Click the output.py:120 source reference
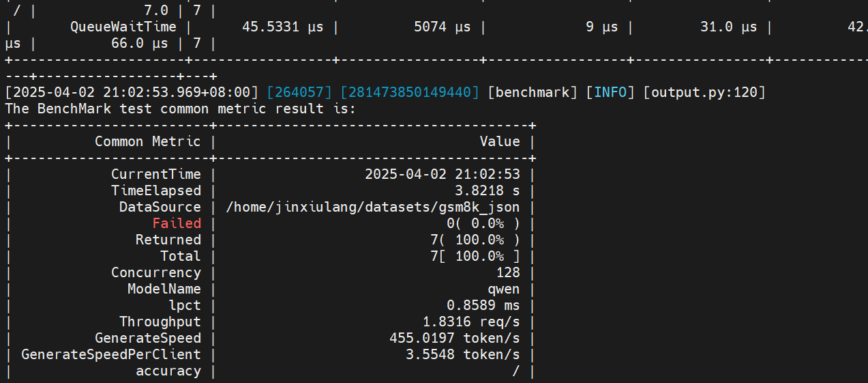Viewport: 868px width, 383px height. click(704, 92)
